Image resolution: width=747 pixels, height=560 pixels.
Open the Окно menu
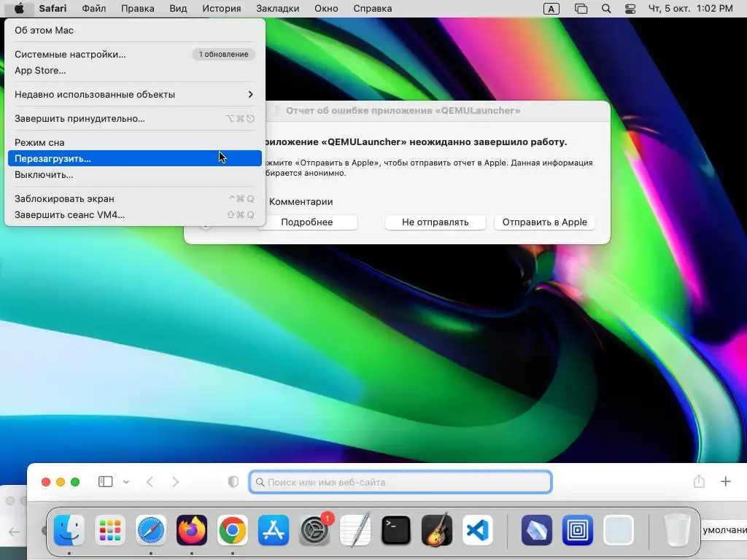tap(326, 9)
